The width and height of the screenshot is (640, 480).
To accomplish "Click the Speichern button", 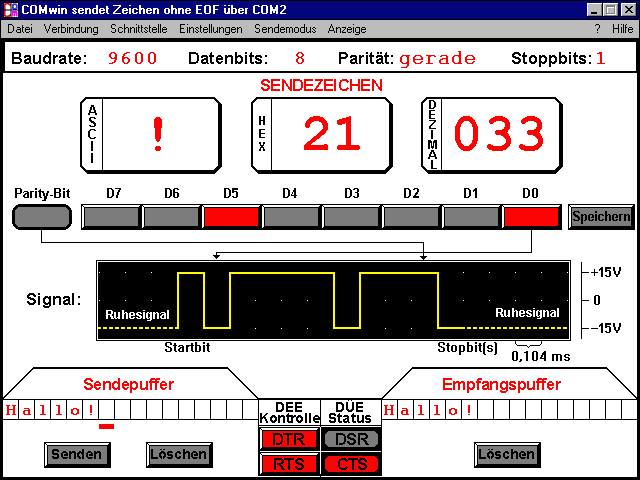I will 602,216.
